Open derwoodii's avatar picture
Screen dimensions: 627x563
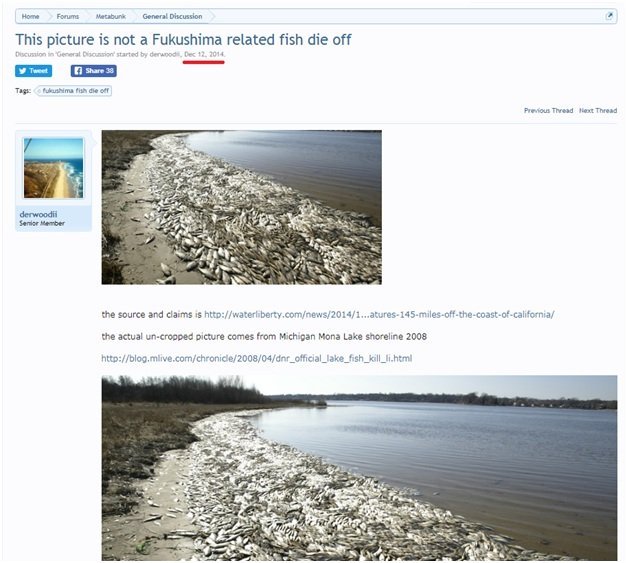pos(54,168)
